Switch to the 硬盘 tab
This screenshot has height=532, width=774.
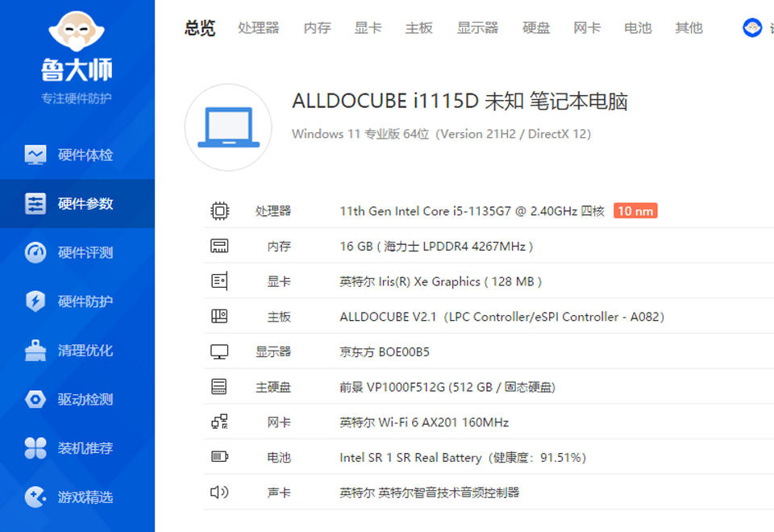coord(537,28)
